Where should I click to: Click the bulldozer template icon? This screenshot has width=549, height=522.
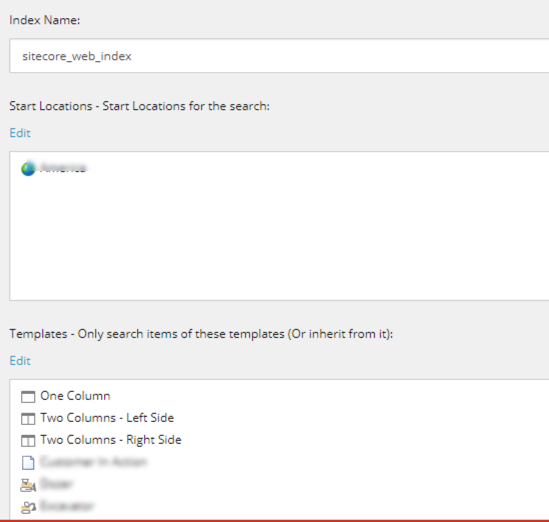tap(28, 485)
